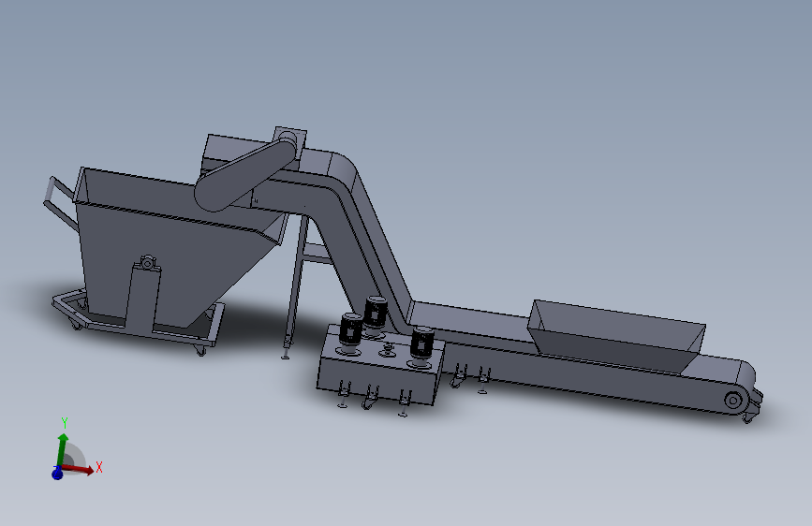This screenshot has width=812, height=526.
Task: Click the red X axis arrow of triad
Action: coord(79,469)
